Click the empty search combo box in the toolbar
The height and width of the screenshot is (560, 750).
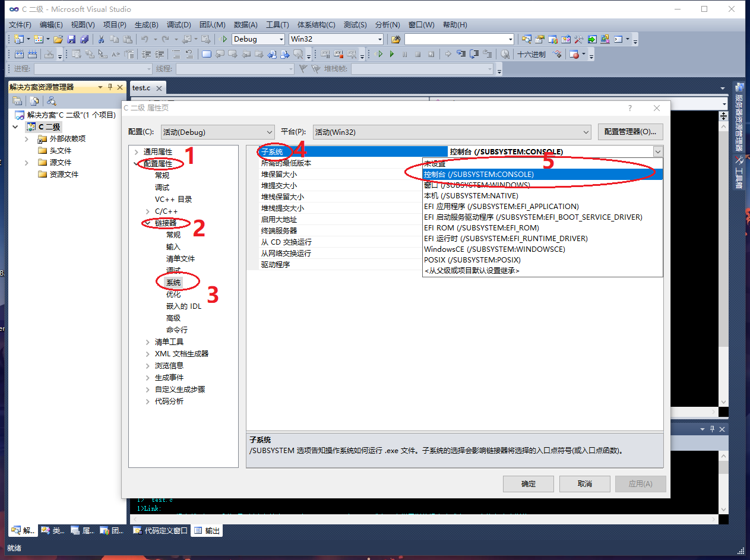click(459, 39)
